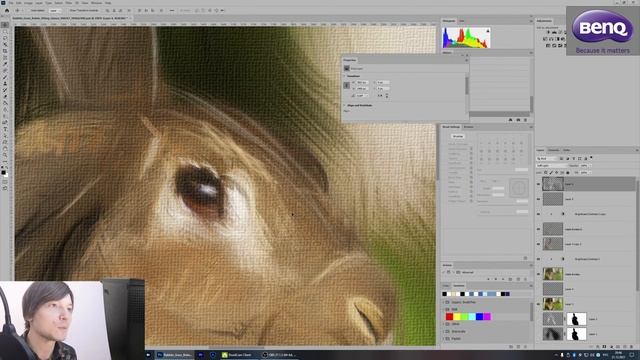Click the Actions panel Play button
The image size is (640, 360).
[503, 279]
